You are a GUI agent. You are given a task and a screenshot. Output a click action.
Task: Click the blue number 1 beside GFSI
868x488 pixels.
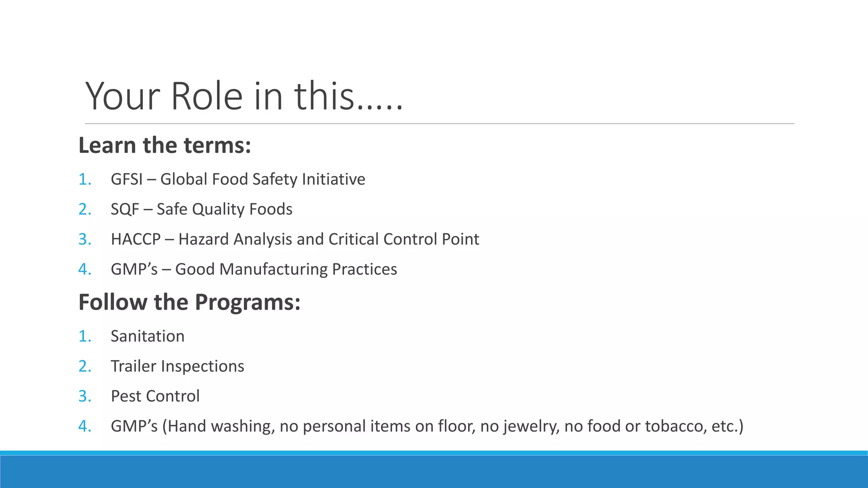click(x=85, y=179)
